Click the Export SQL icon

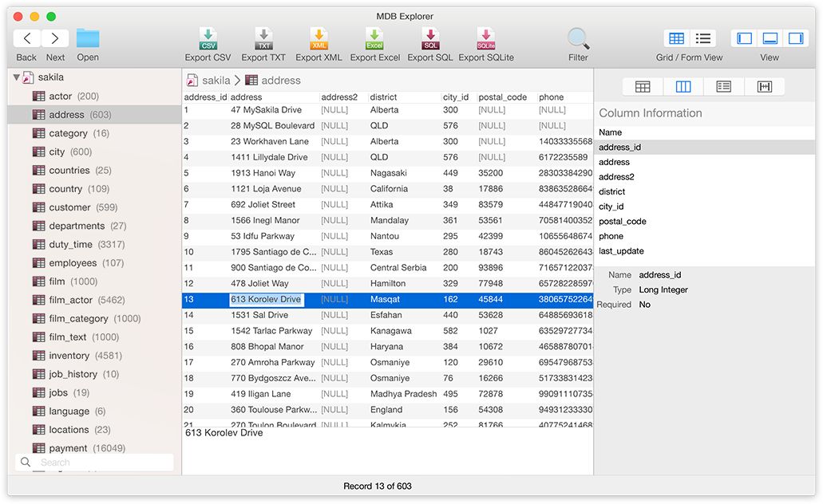pyautogui.click(x=430, y=38)
